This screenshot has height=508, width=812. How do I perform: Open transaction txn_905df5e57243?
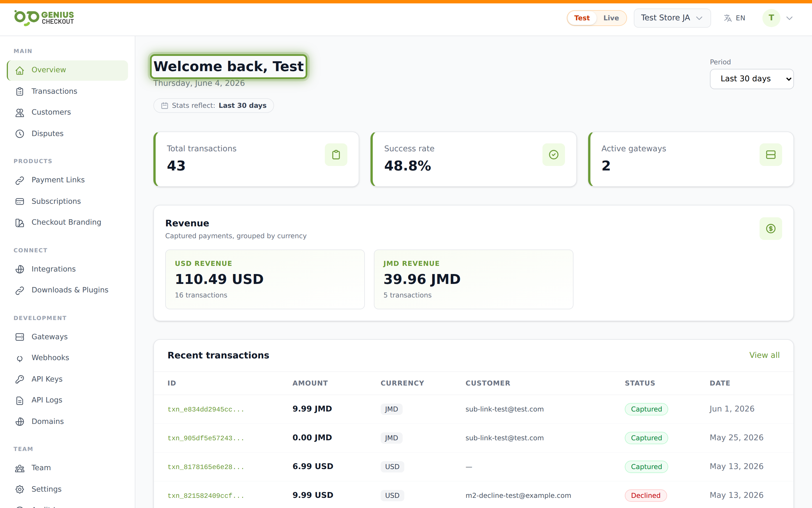click(206, 438)
